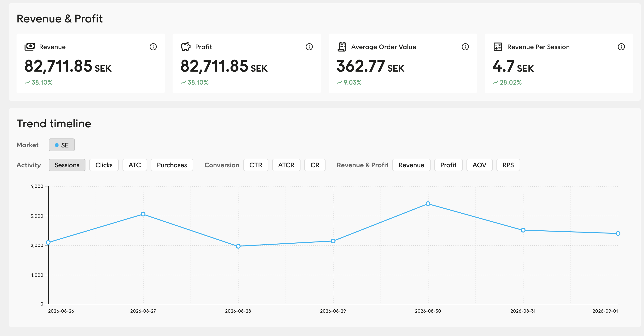Click the 9.03% trend change
Image resolution: width=644 pixels, height=336 pixels.
[349, 82]
